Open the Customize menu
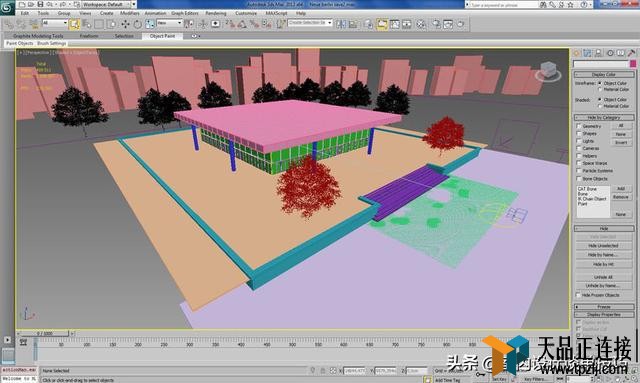The height and width of the screenshot is (383, 640). tap(246, 13)
